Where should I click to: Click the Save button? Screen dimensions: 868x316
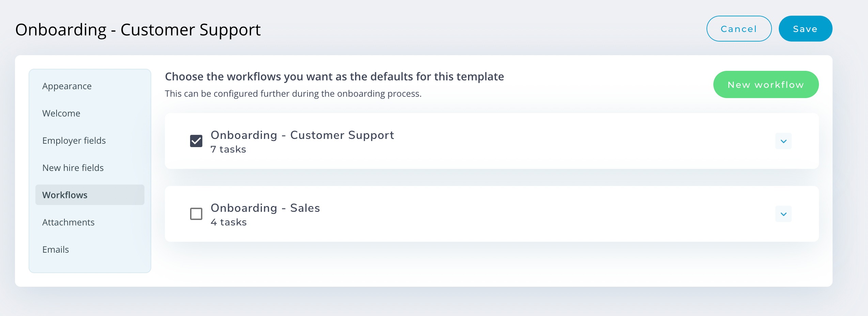point(805,29)
